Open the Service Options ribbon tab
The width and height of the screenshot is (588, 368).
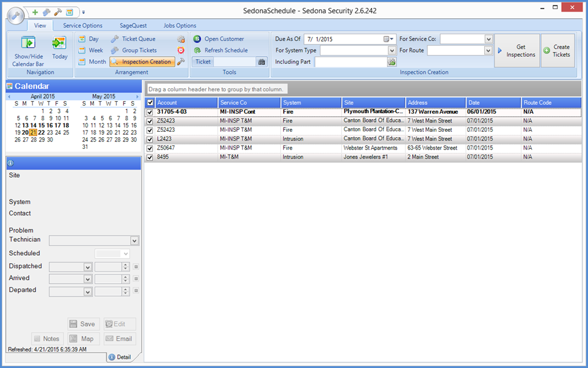(x=82, y=26)
